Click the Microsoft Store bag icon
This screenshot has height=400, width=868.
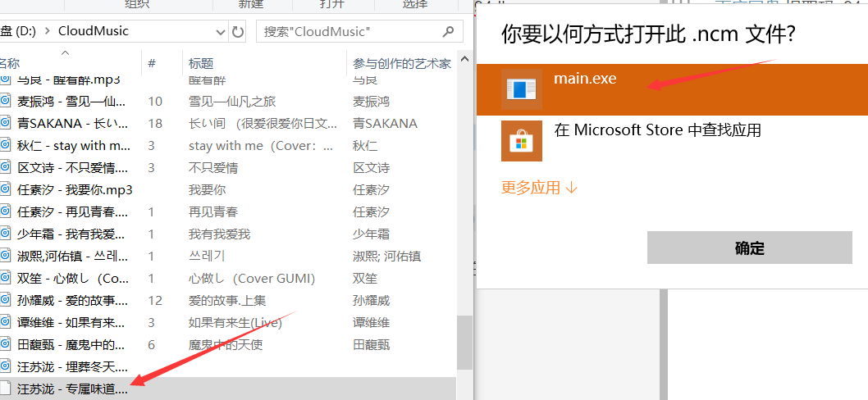522,141
